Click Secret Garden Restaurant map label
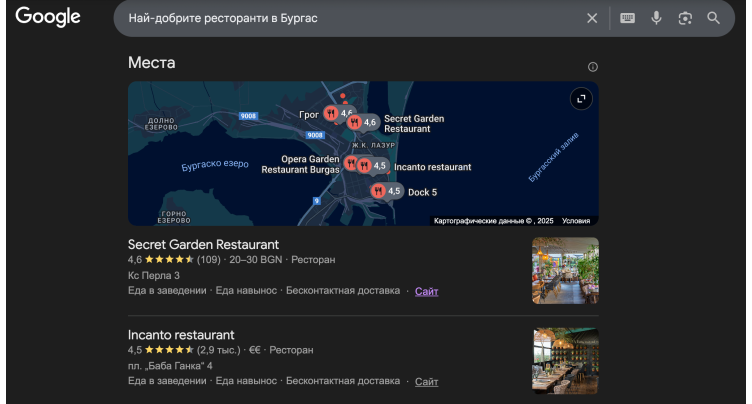 pyautogui.click(x=414, y=124)
